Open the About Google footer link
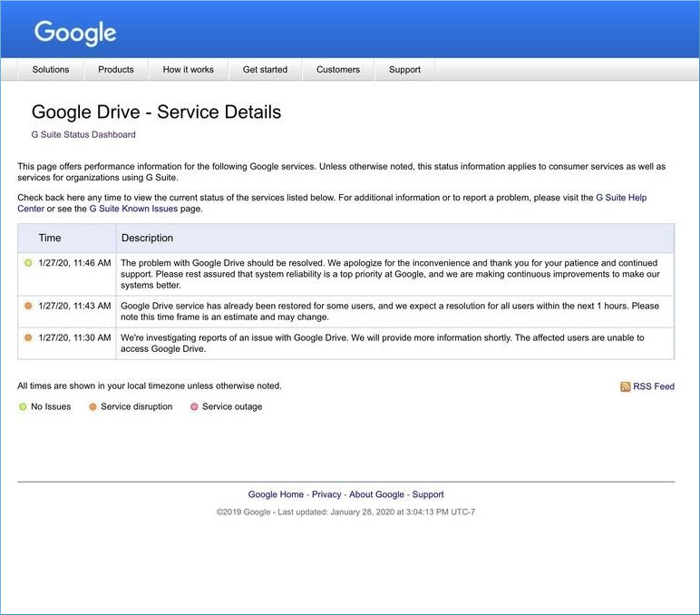Screen dimensions: 700x615 376,494
